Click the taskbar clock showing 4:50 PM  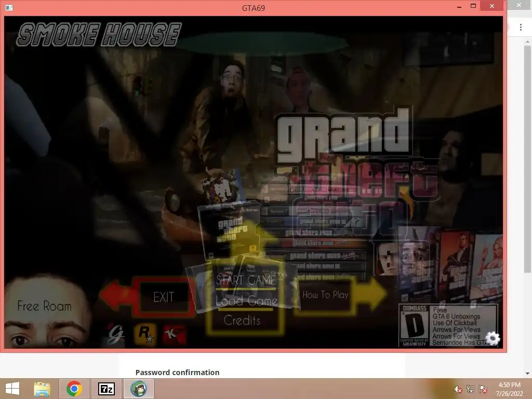coord(509,389)
